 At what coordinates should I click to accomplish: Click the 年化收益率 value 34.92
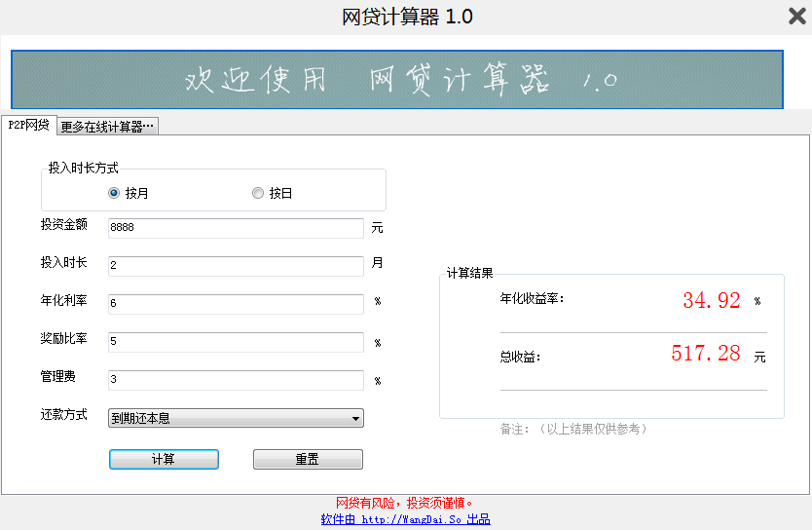pos(712,300)
